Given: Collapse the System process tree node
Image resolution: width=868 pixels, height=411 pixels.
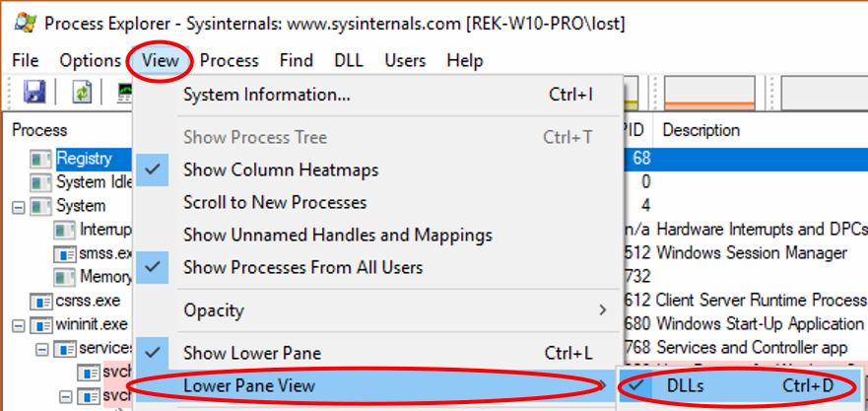Looking at the screenshot, I should (x=18, y=207).
